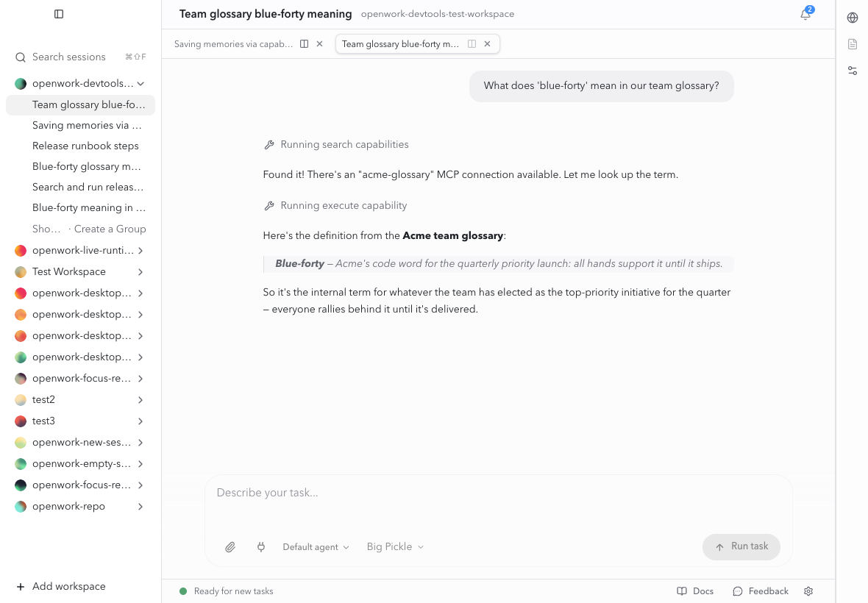Open the document icon in right rail
This screenshot has height=603, width=868.
853,44
